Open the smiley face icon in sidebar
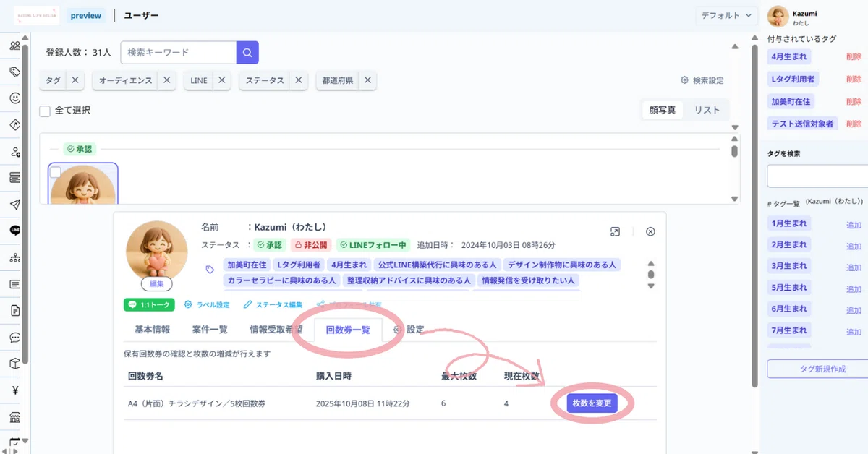 point(14,98)
